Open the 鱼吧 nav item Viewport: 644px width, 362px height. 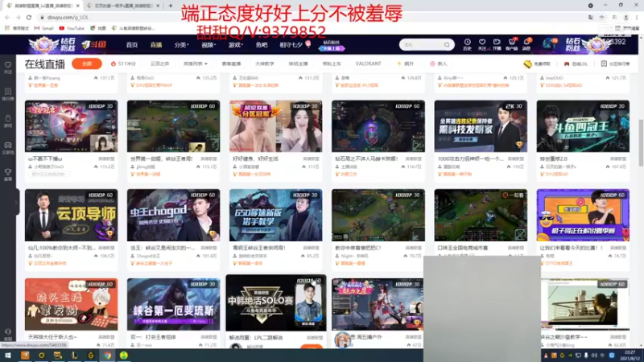click(x=262, y=45)
